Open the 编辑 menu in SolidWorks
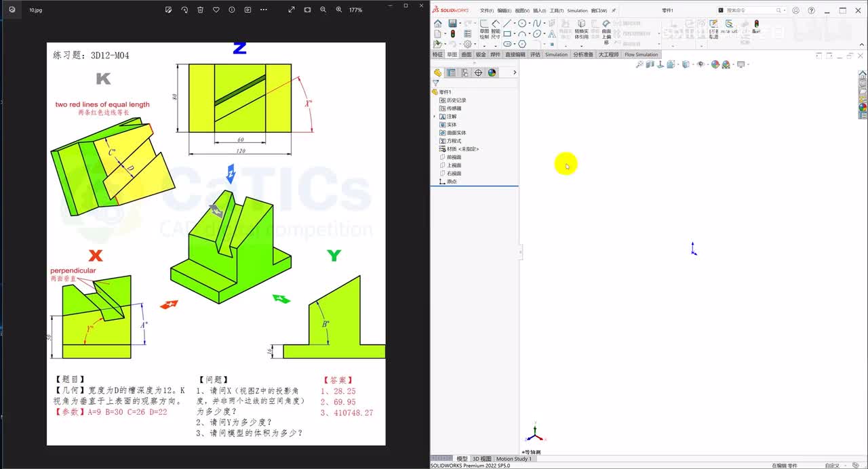 click(504, 11)
